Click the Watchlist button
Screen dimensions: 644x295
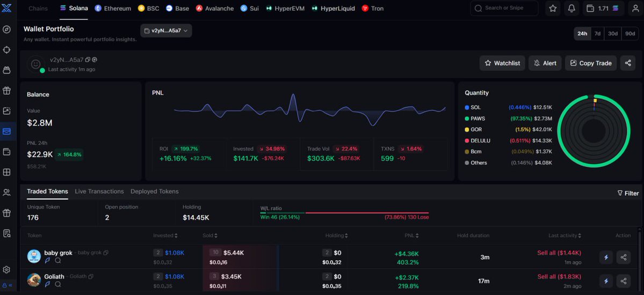pos(502,63)
